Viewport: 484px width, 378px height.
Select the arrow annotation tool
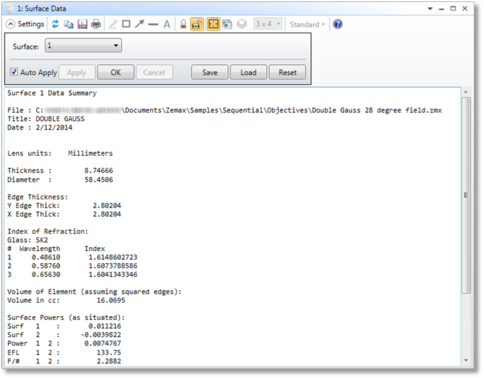(139, 24)
